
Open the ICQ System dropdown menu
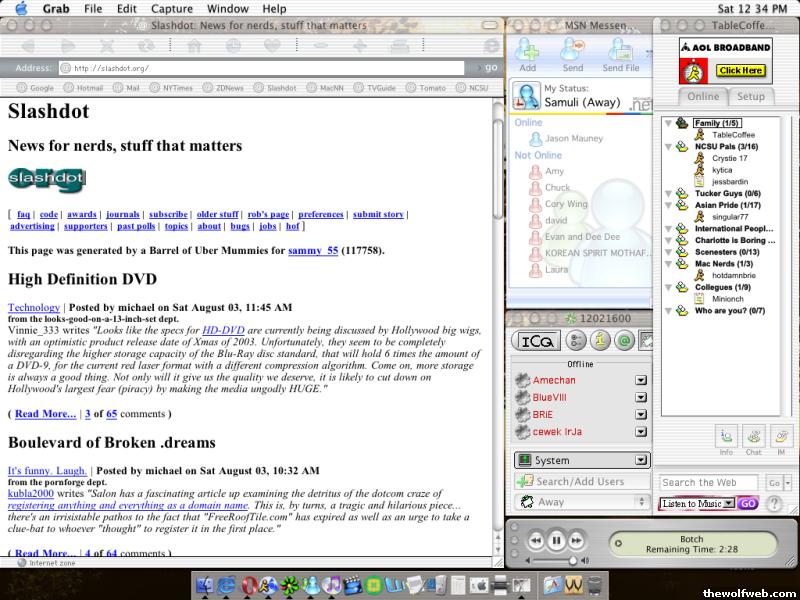pyautogui.click(x=641, y=460)
